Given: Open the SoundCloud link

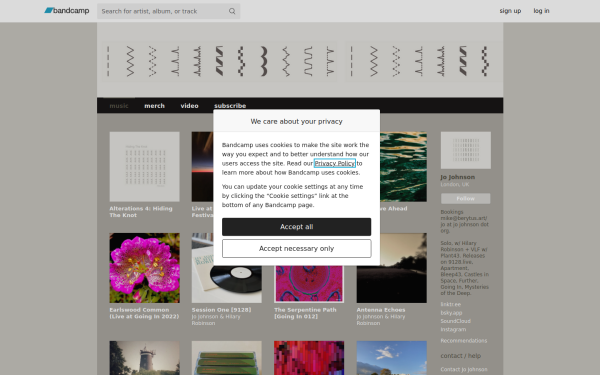Looking at the screenshot, I should point(455,321).
